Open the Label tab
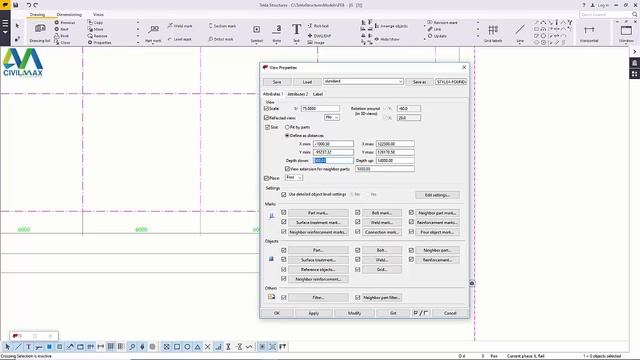Viewport: 640px width, 360px height. (x=318, y=94)
